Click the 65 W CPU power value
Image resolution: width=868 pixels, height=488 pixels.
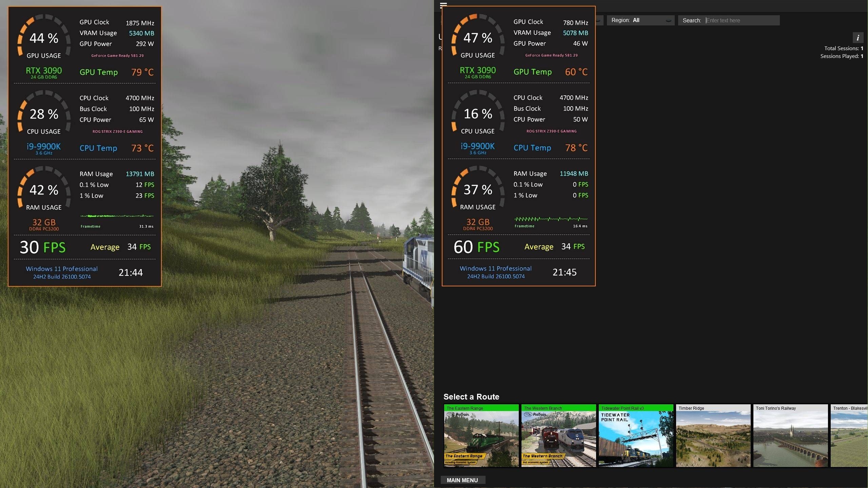146,120
